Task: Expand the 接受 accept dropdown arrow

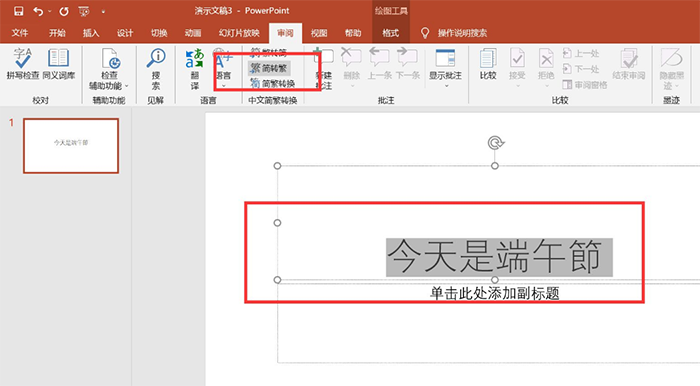Action: pyautogui.click(x=517, y=86)
